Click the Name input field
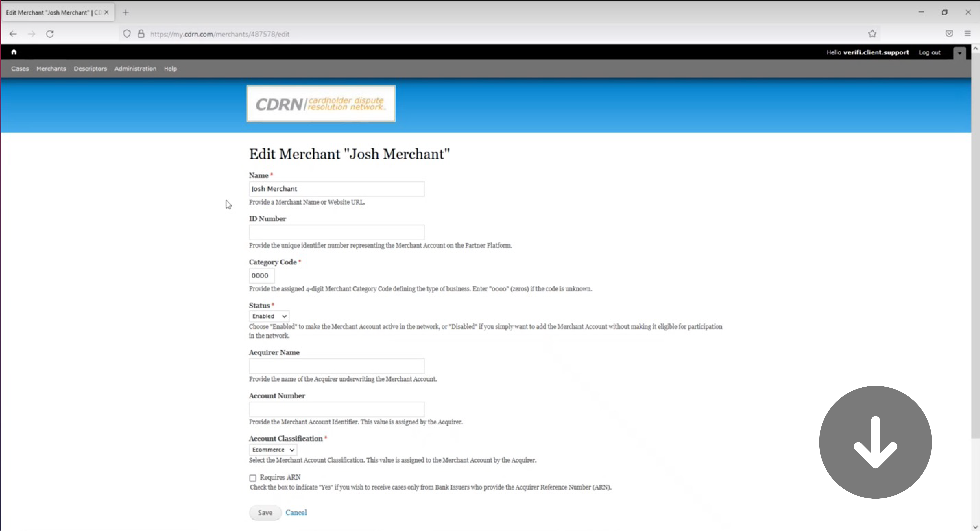The image size is (980, 532). pos(337,189)
